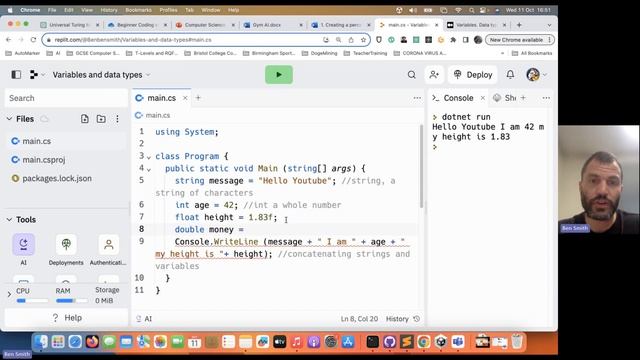Select the main.cs editor tab
Image resolution: width=640 pixels, height=360 pixels.
tap(161, 98)
